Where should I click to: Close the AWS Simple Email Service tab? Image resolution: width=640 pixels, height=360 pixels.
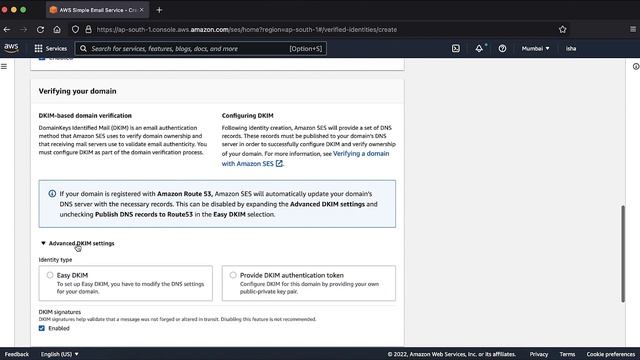(142, 10)
